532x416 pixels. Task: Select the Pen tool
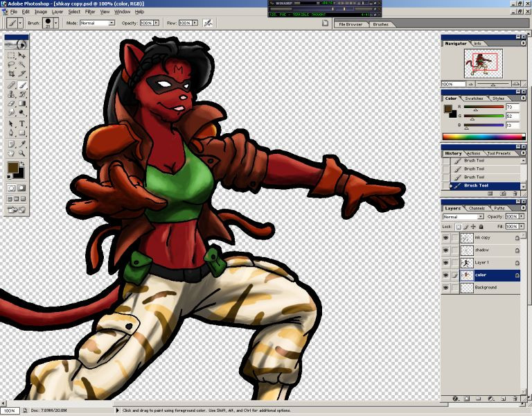(11, 133)
